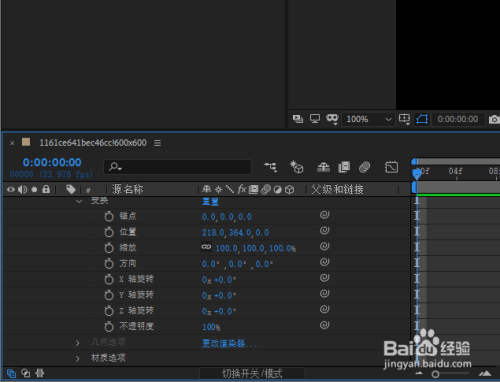Expand the layer switches pane
This screenshot has height=382, width=500.
pos(11,373)
